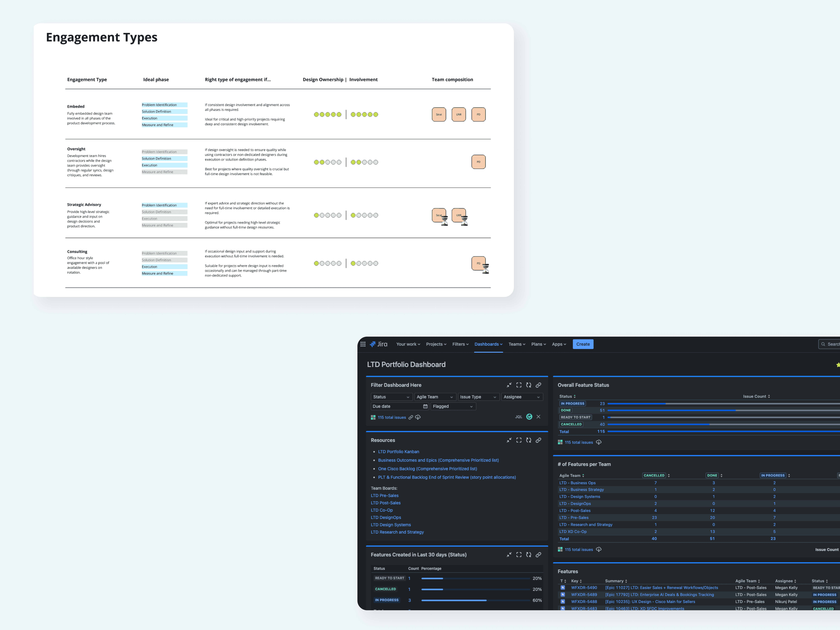Screen dimensions: 840x630
Task: Click the calendar icon in Due date field
Action: click(425, 406)
